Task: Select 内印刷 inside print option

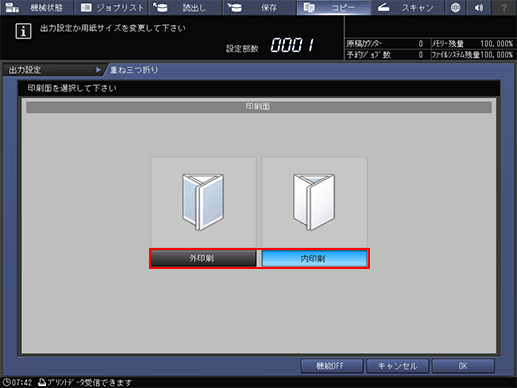Action: 314,258
